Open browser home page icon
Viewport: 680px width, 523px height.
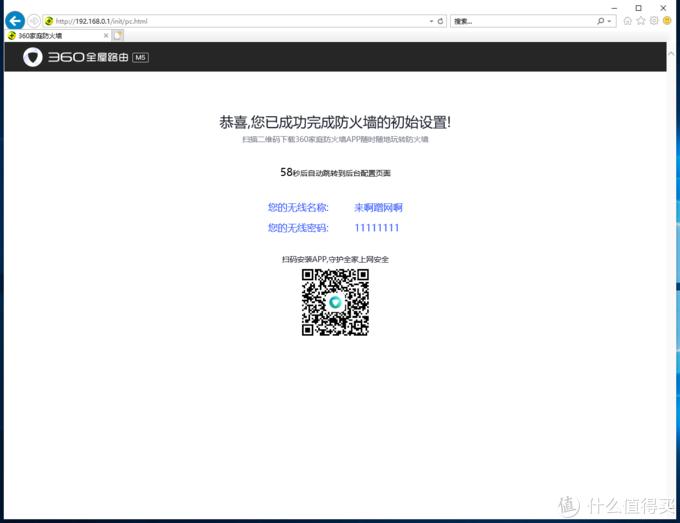[627, 21]
